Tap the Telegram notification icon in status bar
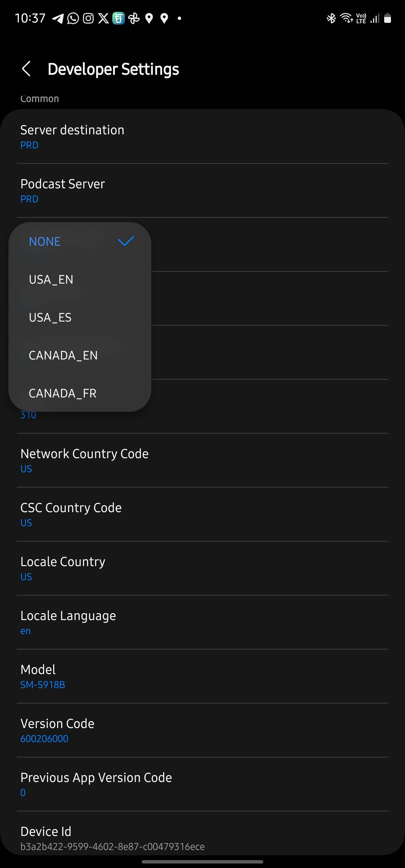Viewport: 405px width, 868px height. click(58, 19)
